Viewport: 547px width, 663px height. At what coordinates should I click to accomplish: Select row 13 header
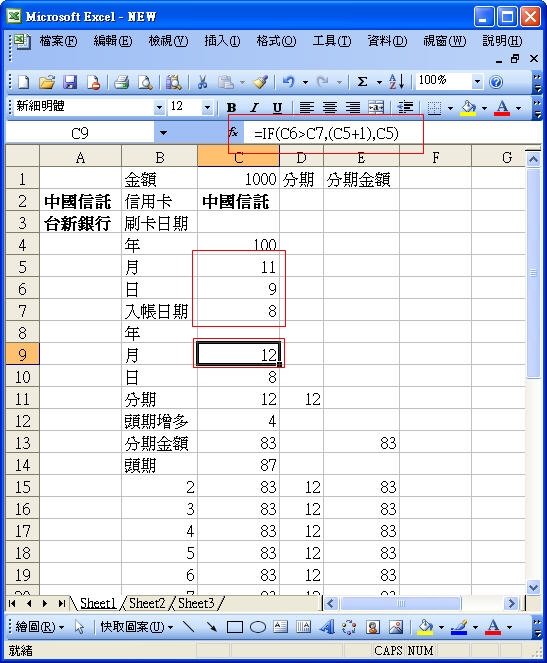(22, 443)
